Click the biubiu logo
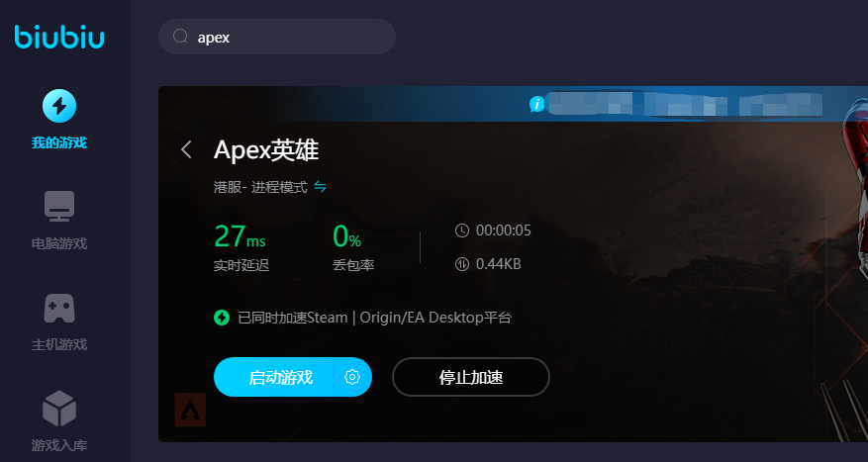Image resolution: width=868 pixels, height=462 pixels. point(58,38)
